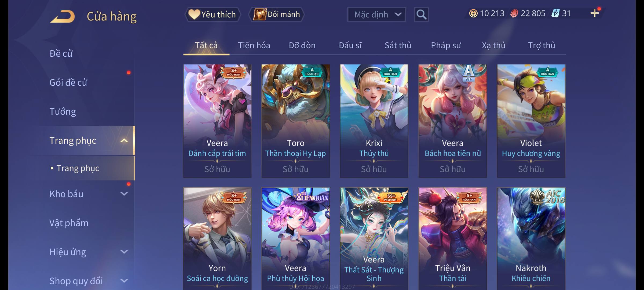Open Đổi mảnh chest exchange

tap(277, 14)
